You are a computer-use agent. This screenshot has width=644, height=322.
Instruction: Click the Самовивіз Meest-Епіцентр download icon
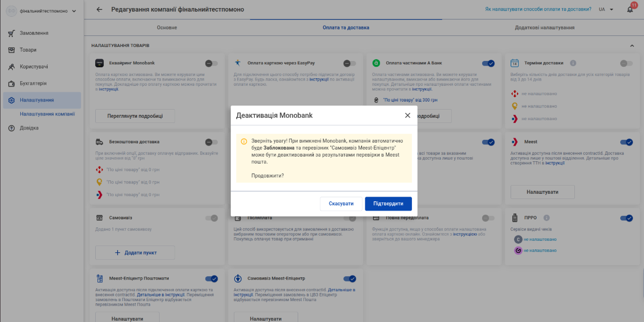pos(237,278)
